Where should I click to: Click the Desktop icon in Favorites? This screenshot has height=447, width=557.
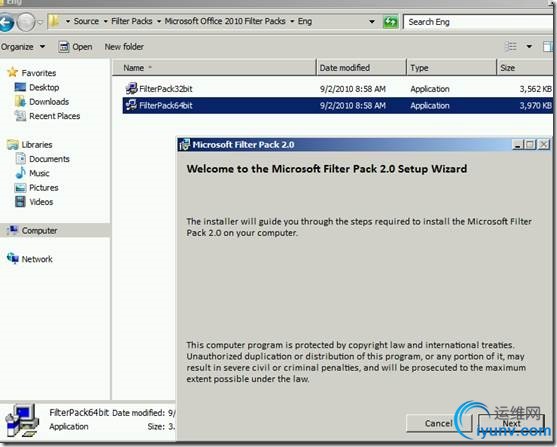pyautogui.click(x=20, y=87)
